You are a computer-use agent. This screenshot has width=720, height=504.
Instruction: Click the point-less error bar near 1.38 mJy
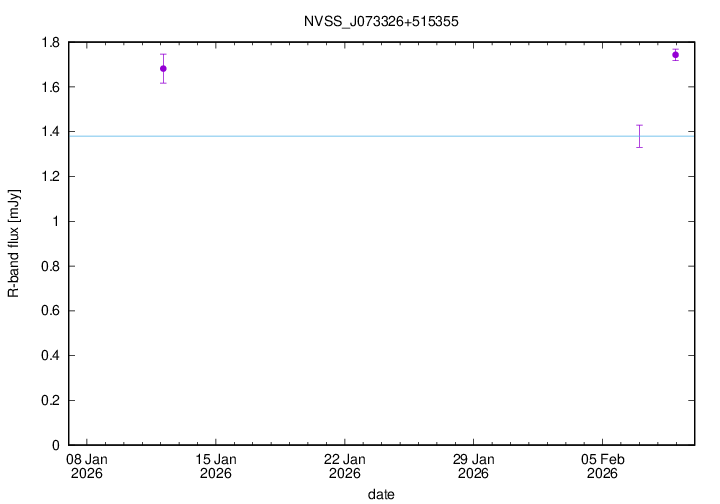point(639,136)
